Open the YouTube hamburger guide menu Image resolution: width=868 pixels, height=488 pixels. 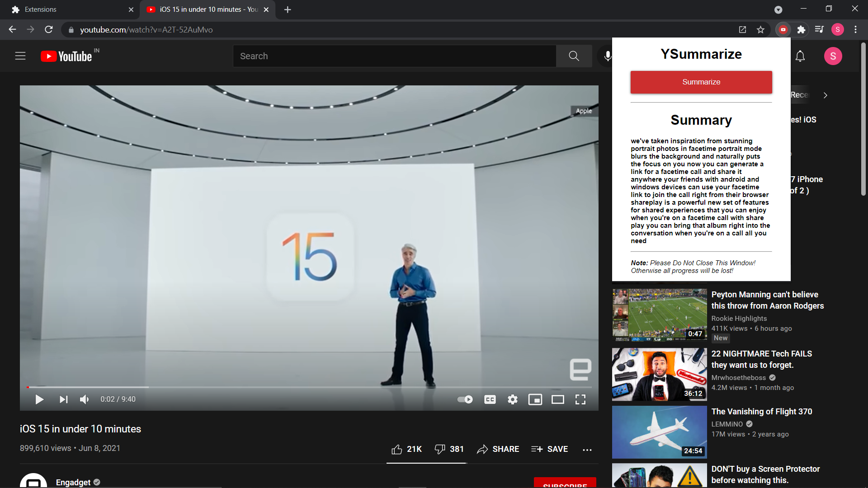[20, 56]
